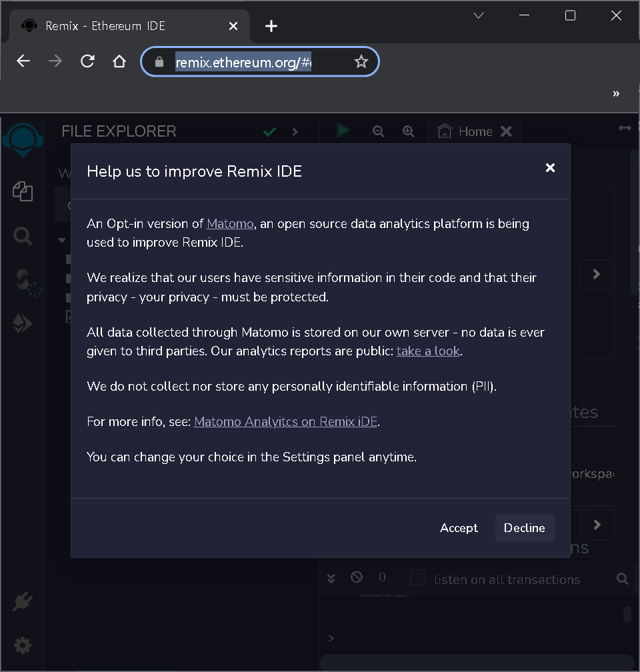This screenshot has width=640, height=672.
Task: Click the Accept button
Action: click(x=459, y=528)
